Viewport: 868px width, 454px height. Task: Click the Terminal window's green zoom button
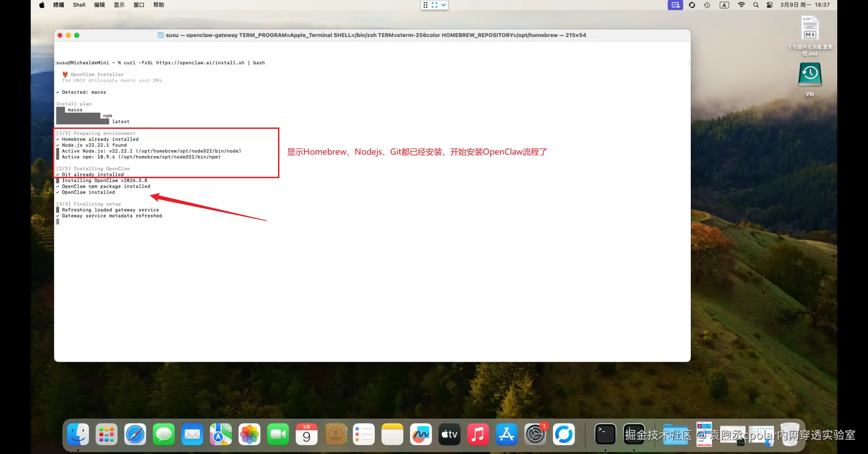pos(77,35)
